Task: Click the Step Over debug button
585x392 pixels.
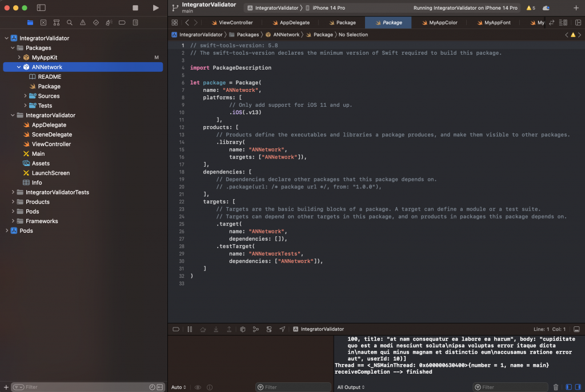Action: tap(203, 329)
